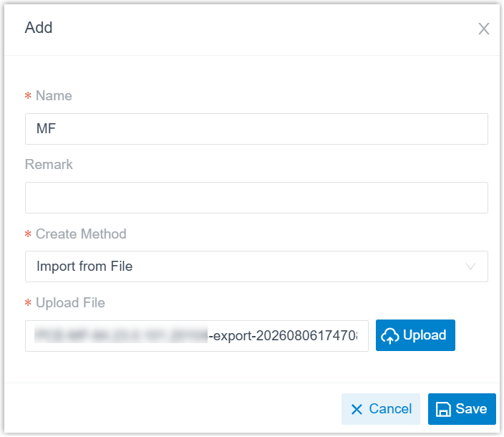This screenshot has height=437, width=504.
Task: Click the red asterisk beside Upload File
Action: (x=29, y=303)
